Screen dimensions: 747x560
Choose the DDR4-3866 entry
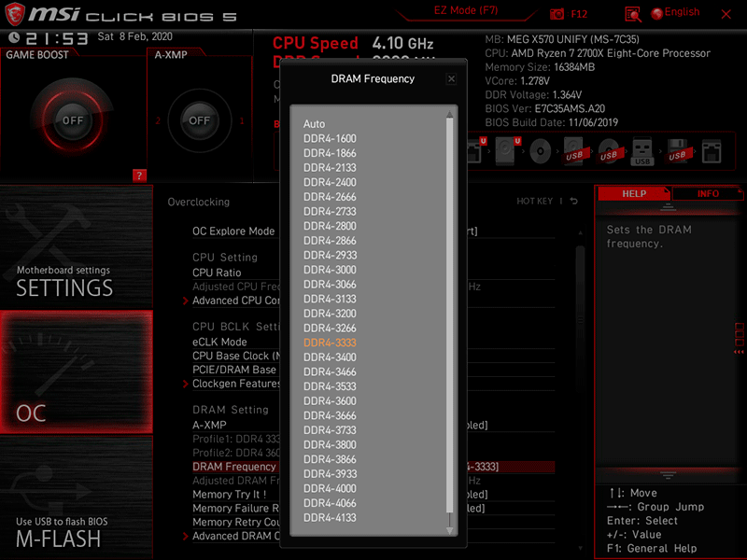pyautogui.click(x=330, y=459)
